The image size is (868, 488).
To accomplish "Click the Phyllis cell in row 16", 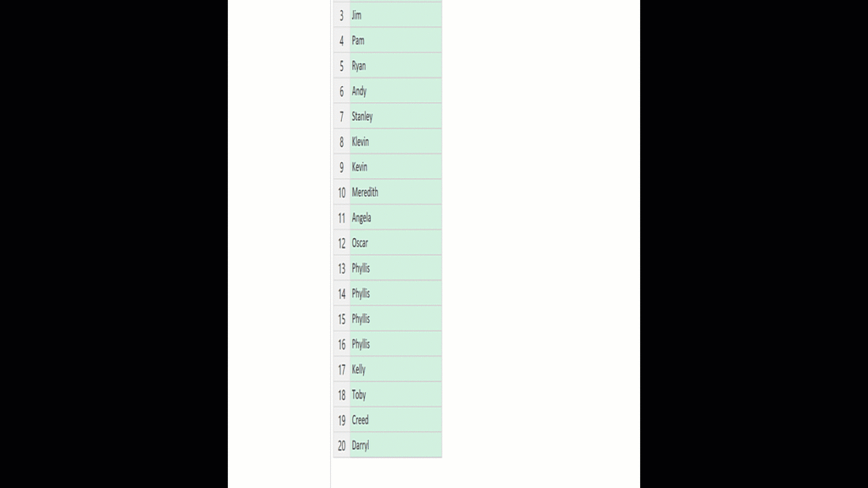I will (x=395, y=344).
